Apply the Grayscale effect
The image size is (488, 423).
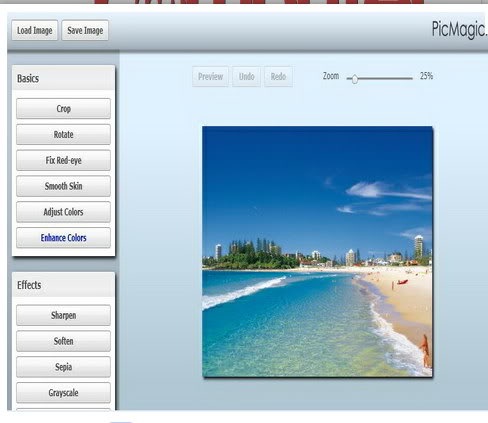(x=63, y=393)
